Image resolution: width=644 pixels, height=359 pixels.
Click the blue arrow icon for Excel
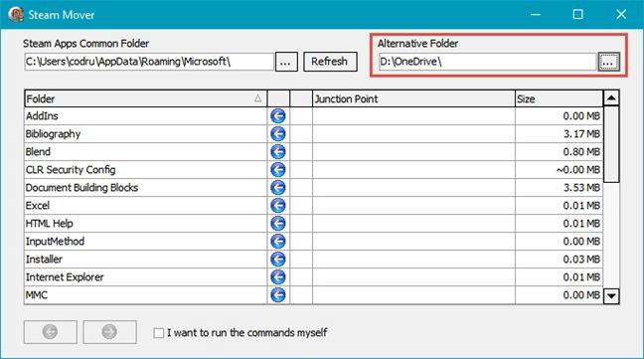point(278,206)
